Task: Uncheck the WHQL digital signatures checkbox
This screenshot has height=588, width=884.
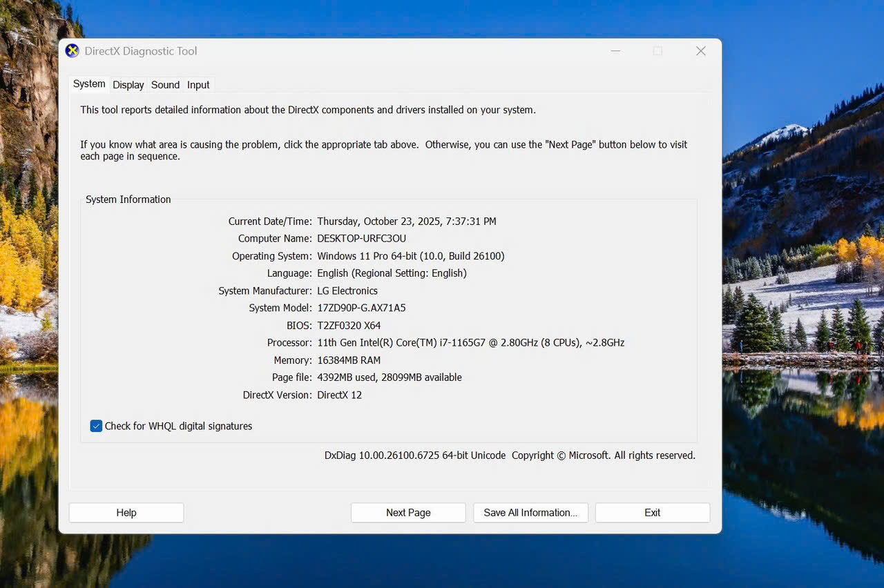Action: 96,426
